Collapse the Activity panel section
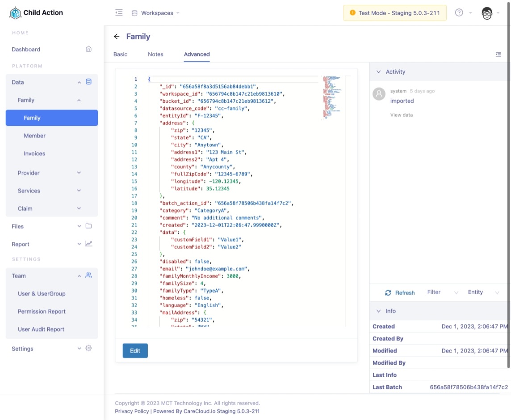This screenshot has height=420, width=511. tap(379, 72)
